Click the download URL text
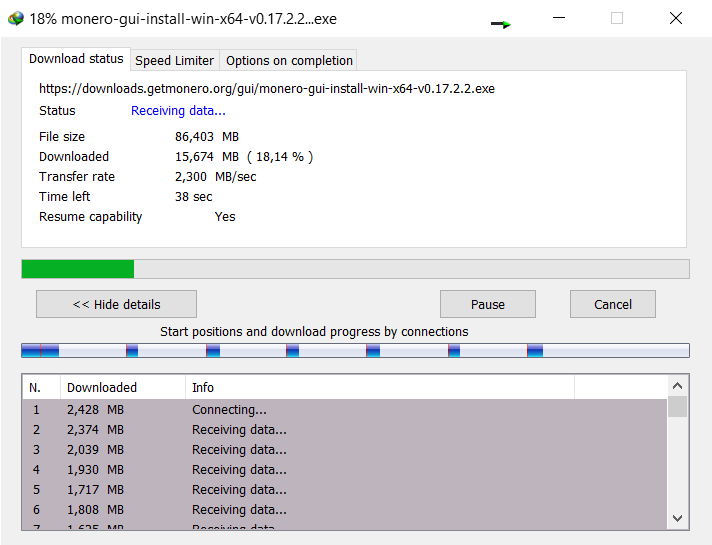Image resolution: width=712 pixels, height=545 pixels. coord(267,89)
